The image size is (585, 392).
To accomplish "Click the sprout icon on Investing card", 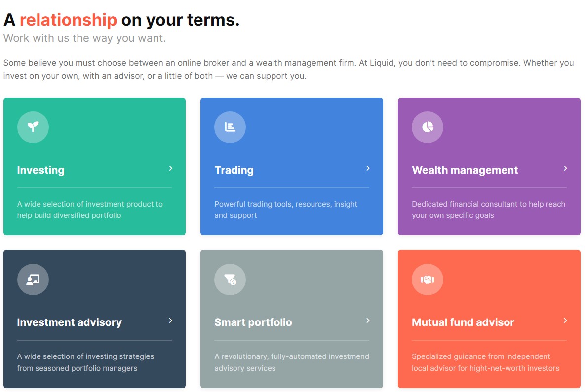I will point(33,127).
